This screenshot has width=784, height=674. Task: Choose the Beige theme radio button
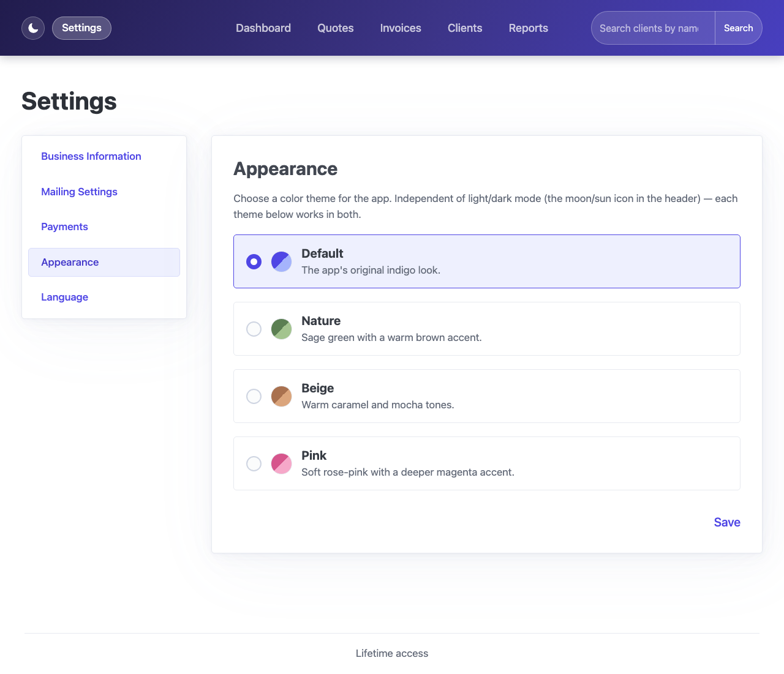pos(254,396)
